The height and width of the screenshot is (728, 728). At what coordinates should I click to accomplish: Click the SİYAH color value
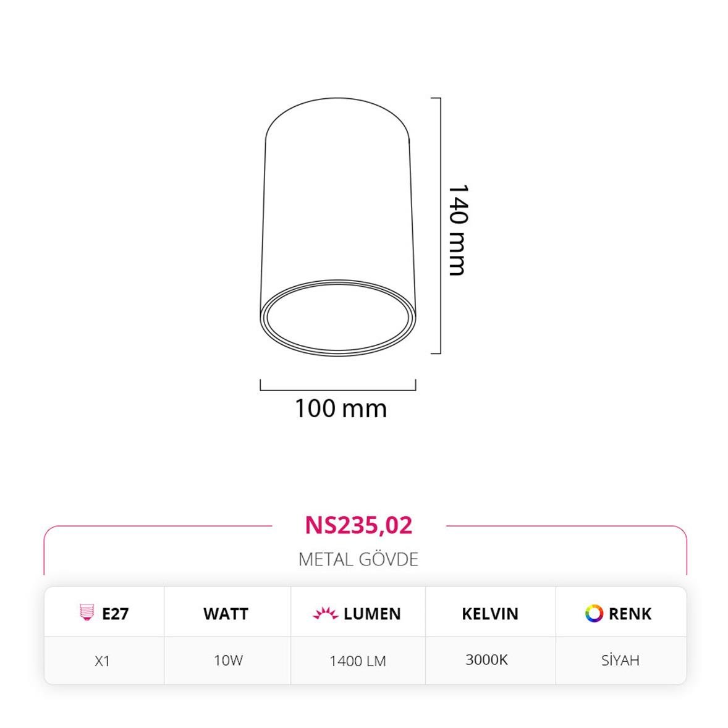point(620,660)
